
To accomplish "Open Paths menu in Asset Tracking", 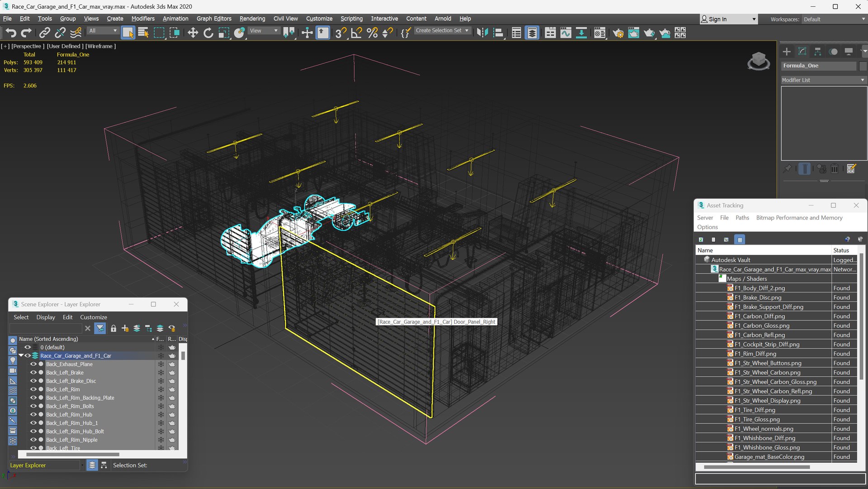I will click(742, 218).
